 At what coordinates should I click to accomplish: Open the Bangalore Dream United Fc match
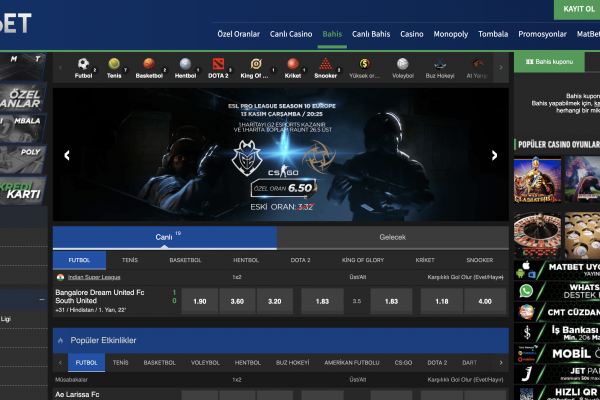99,292
